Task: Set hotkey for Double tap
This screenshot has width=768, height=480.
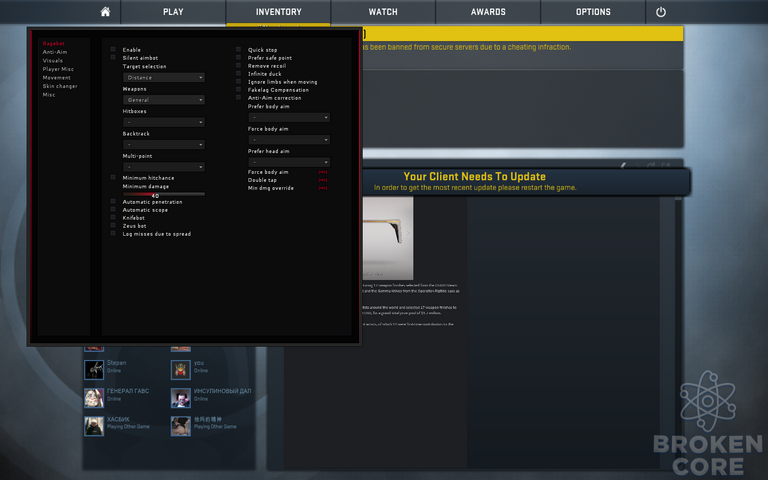Action: click(x=323, y=180)
